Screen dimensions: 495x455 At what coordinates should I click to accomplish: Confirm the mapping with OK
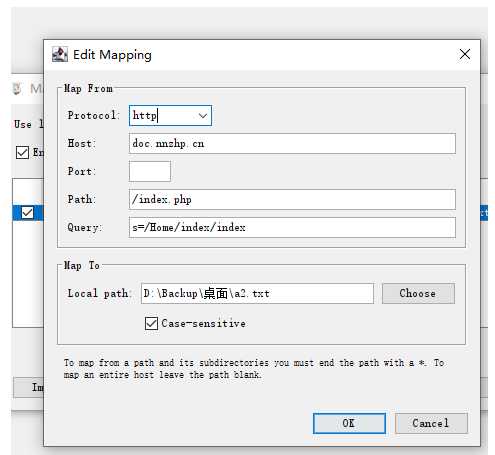pyautogui.click(x=349, y=423)
